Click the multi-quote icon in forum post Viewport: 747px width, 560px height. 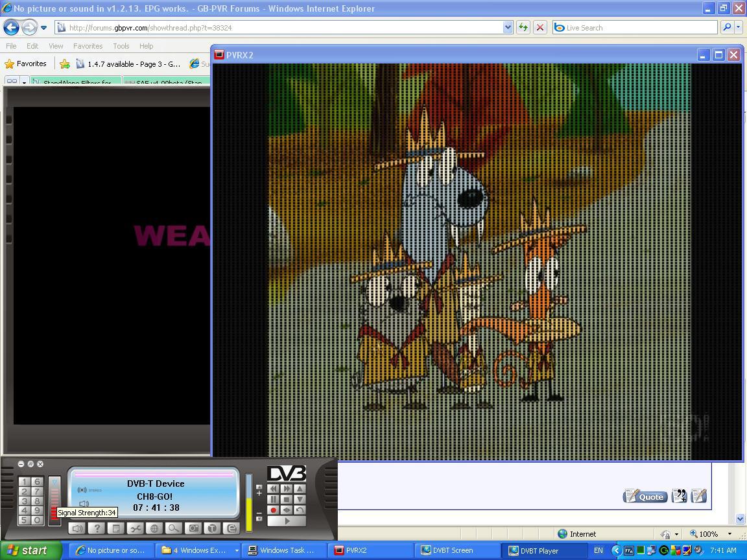pos(679,496)
